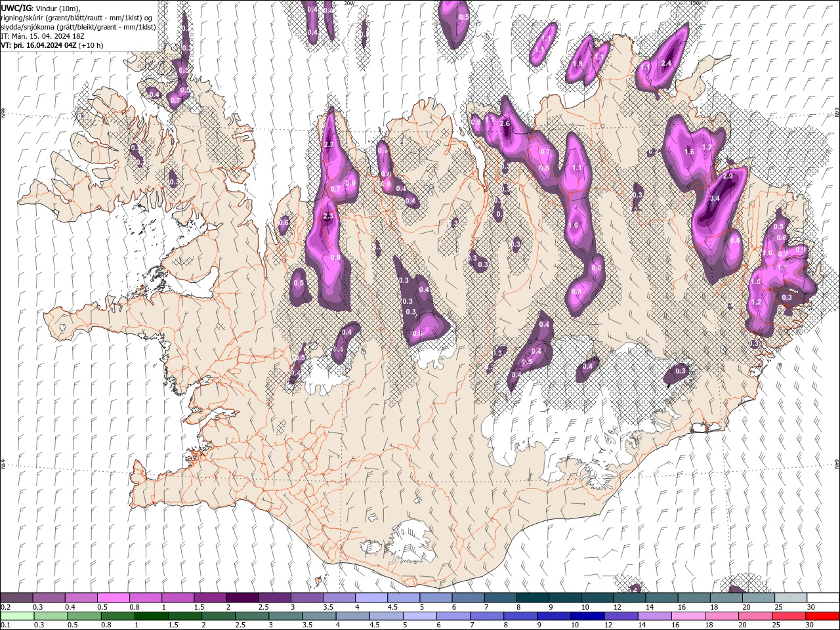This screenshot has width=840, height=630.
Task: Click the 0.2 swatch in the upper purple legend row
Action: click(x=16, y=598)
